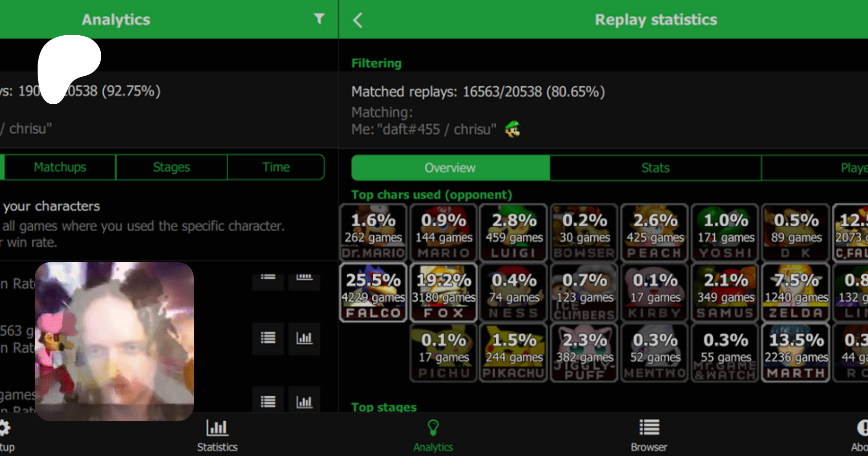The image size is (868, 456).
Task: Open the Browser list icon
Action: (x=649, y=428)
